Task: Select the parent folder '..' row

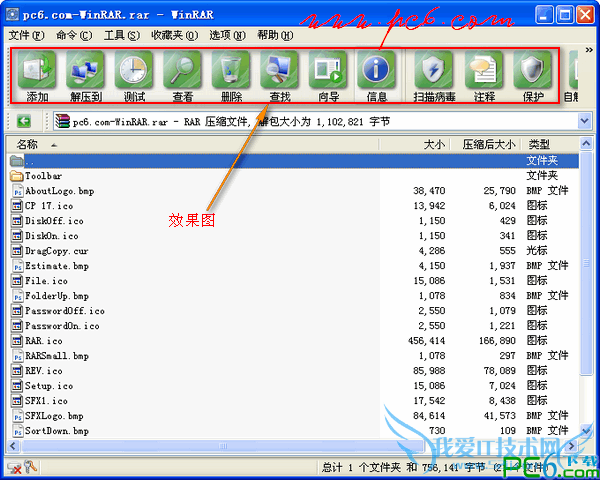Action: [293, 160]
